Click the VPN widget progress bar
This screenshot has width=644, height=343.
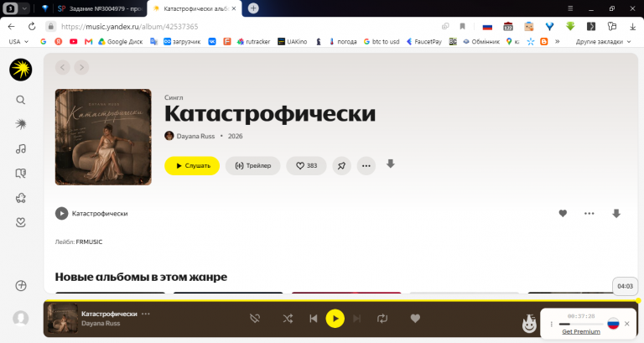(581, 324)
